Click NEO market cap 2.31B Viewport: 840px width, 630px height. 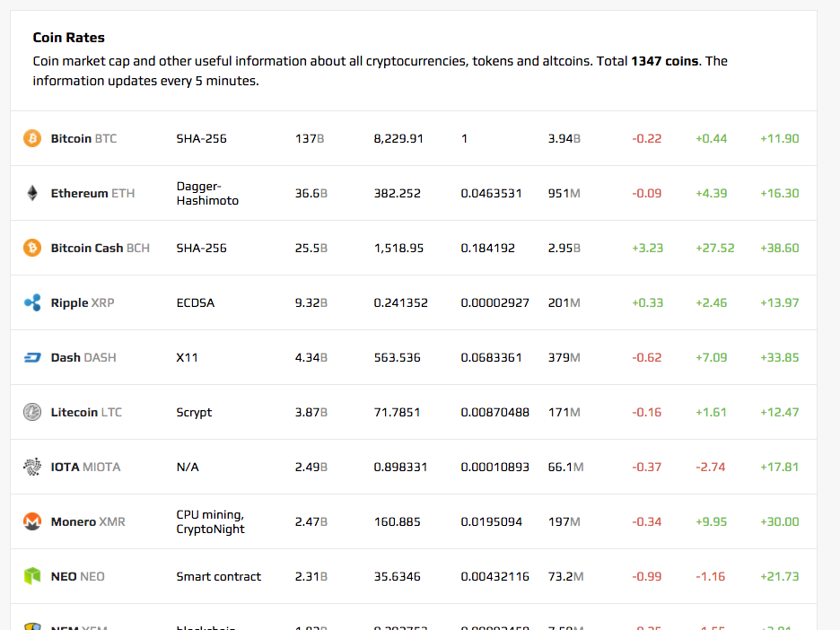coord(311,576)
